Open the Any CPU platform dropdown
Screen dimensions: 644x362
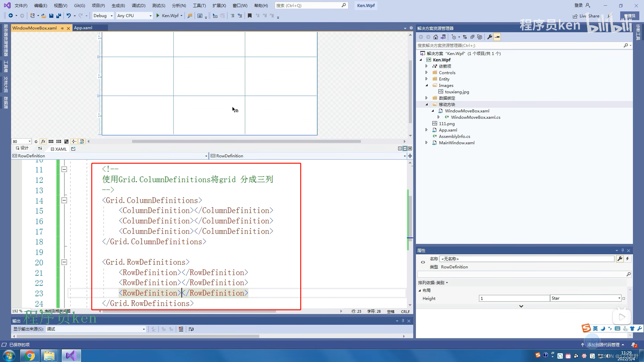pos(134,15)
